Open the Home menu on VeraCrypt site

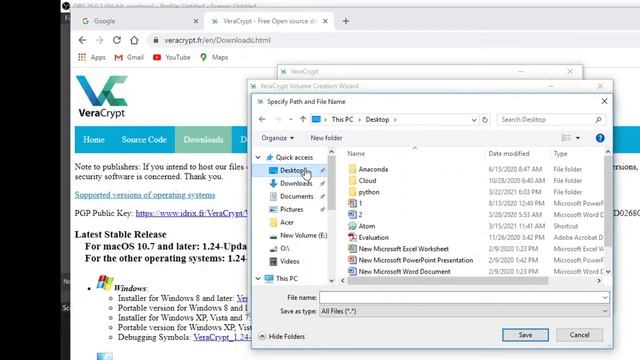pyautogui.click(x=94, y=140)
